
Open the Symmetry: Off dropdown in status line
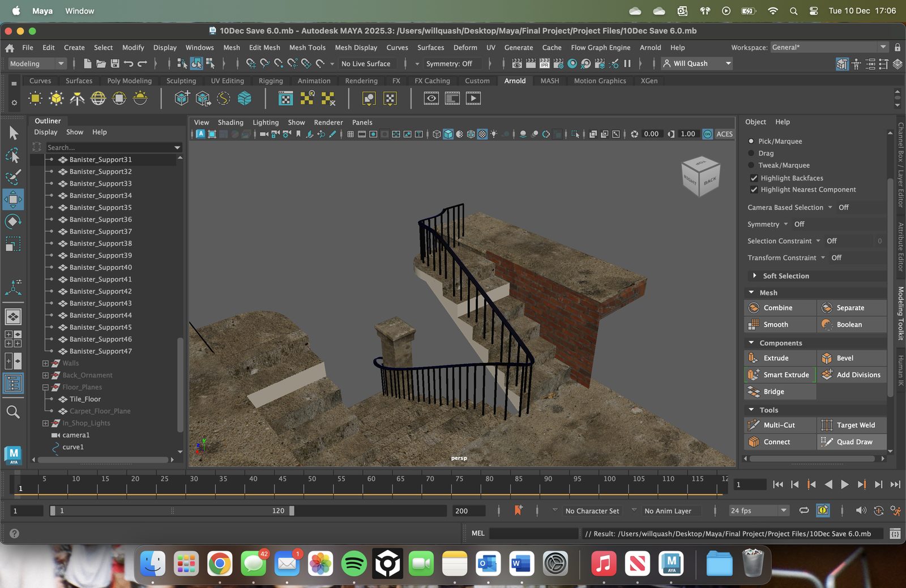click(453, 64)
